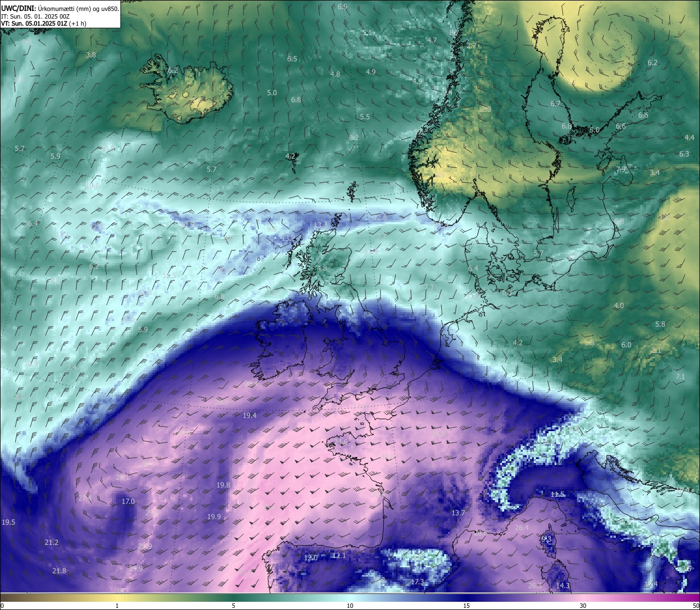Click the color scale label "15"
This screenshot has height=610, width=700.
(x=466, y=606)
